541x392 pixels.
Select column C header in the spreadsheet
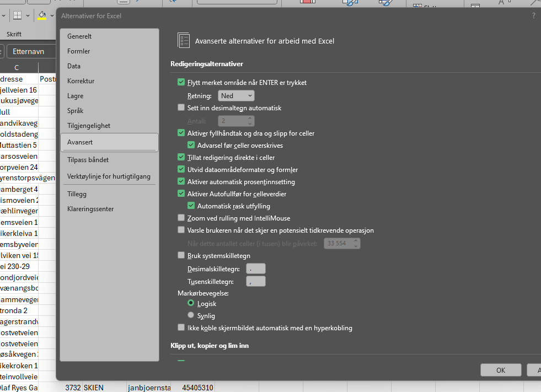pyautogui.click(x=17, y=68)
